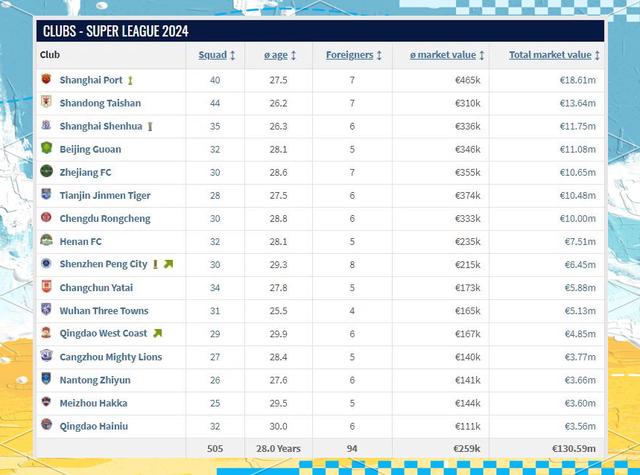This screenshot has width=640, height=475.
Task: Click the Beijing Guoan club crest
Action: (46, 148)
